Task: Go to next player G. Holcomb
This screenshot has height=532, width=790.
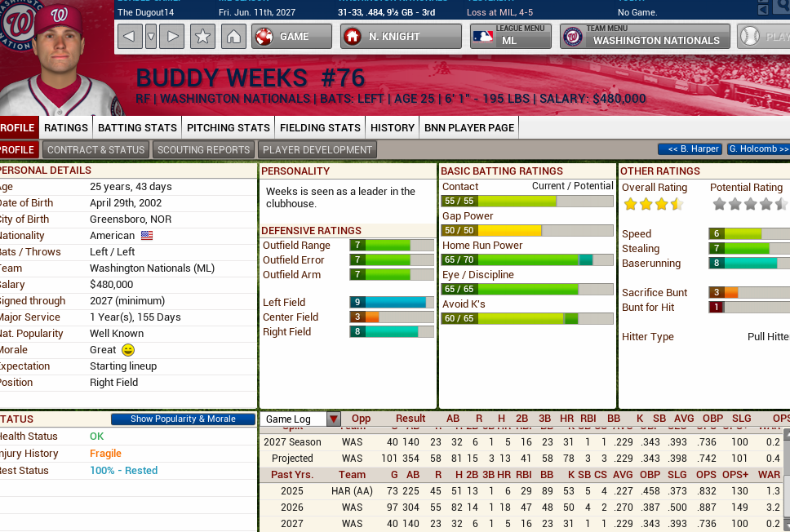Action: [x=758, y=149]
